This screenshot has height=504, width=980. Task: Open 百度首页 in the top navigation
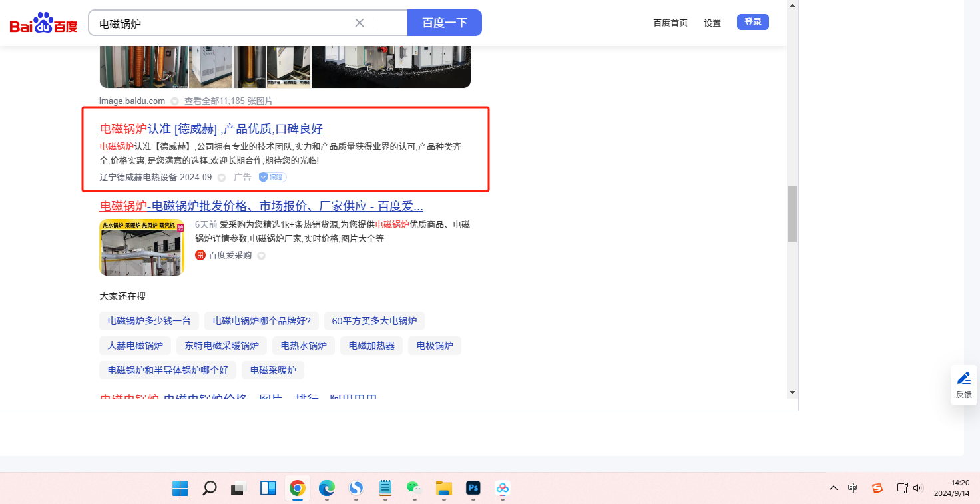point(670,23)
